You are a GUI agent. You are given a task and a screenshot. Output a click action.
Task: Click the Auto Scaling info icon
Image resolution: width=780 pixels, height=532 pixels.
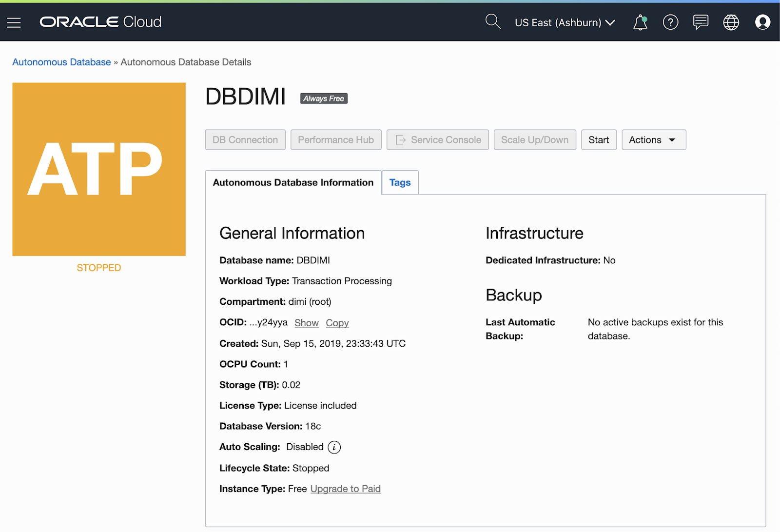click(334, 447)
